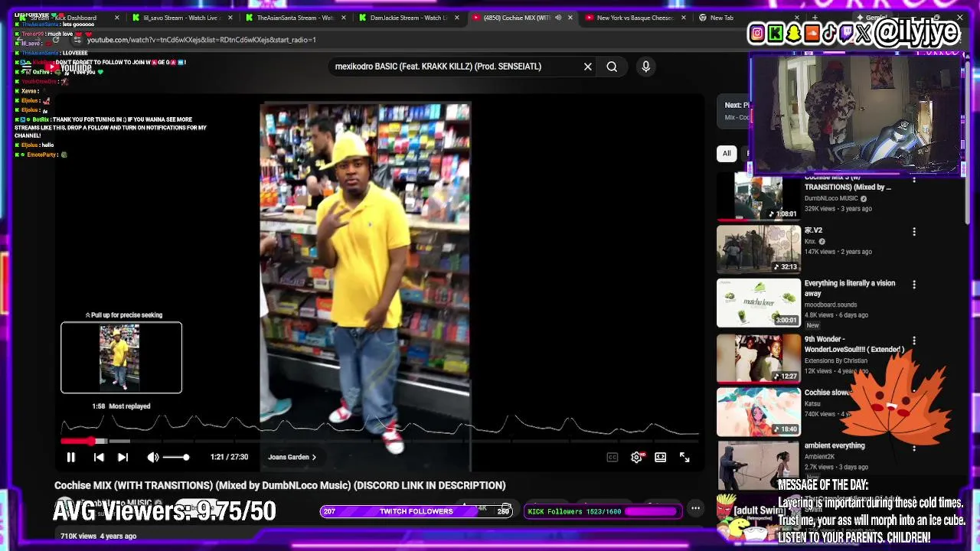Click the Katsu channel name
This screenshot has height=551, width=980.
point(812,404)
